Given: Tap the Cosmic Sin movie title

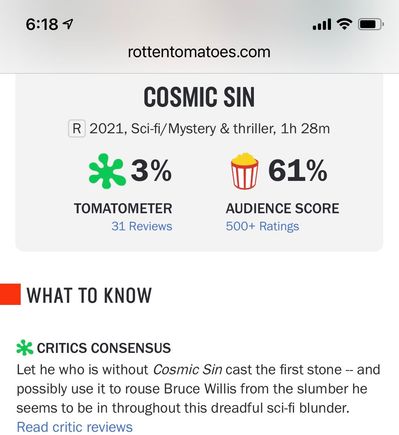Looking at the screenshot, I should click(x=199, y=97).
